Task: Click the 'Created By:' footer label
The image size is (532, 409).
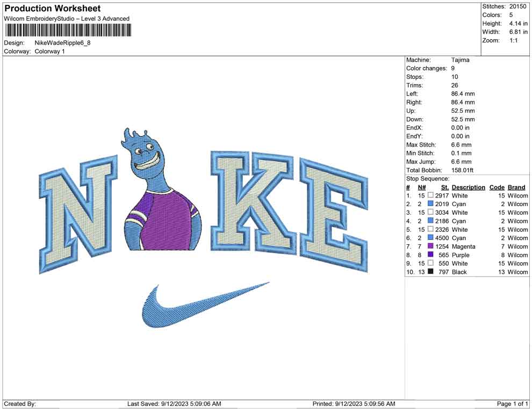Action: [20, 404]
